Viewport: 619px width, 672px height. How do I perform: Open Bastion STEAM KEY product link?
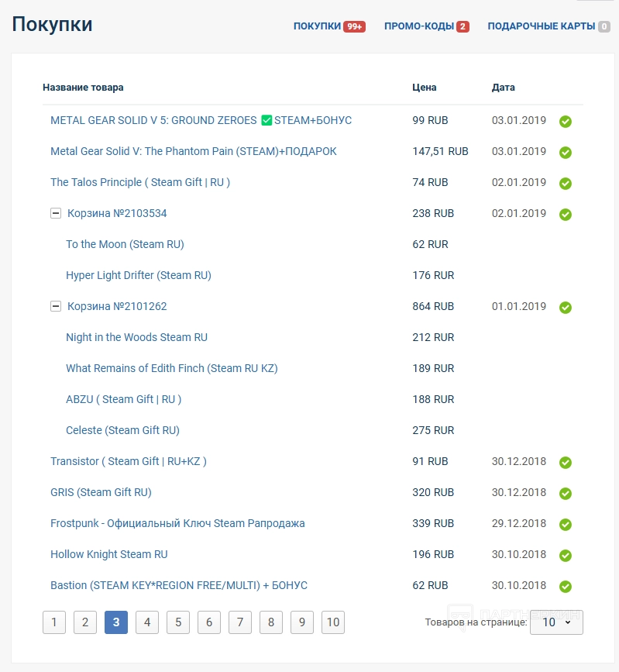click(179, 585)
